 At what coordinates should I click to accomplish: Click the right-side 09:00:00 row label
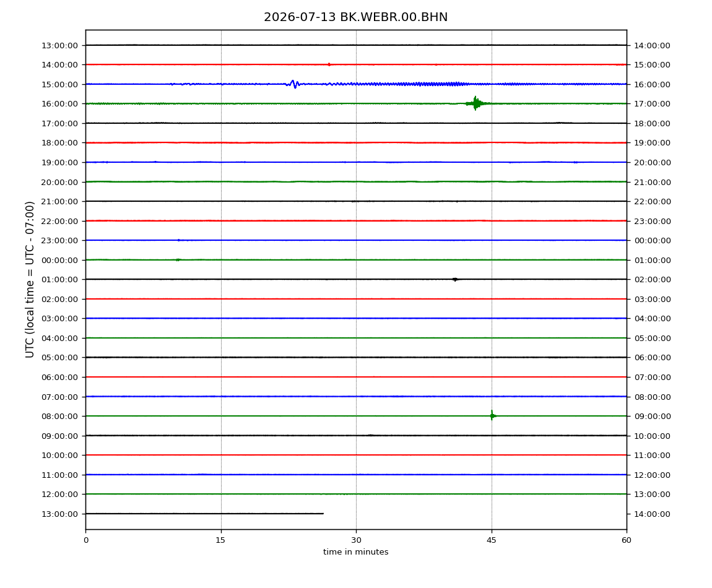pos(652,417)
